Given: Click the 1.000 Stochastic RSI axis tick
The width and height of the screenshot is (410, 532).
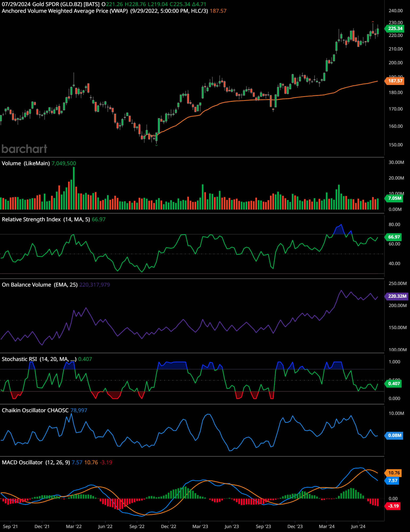Looking at the screenshot, I should click(x=394, y=362).
